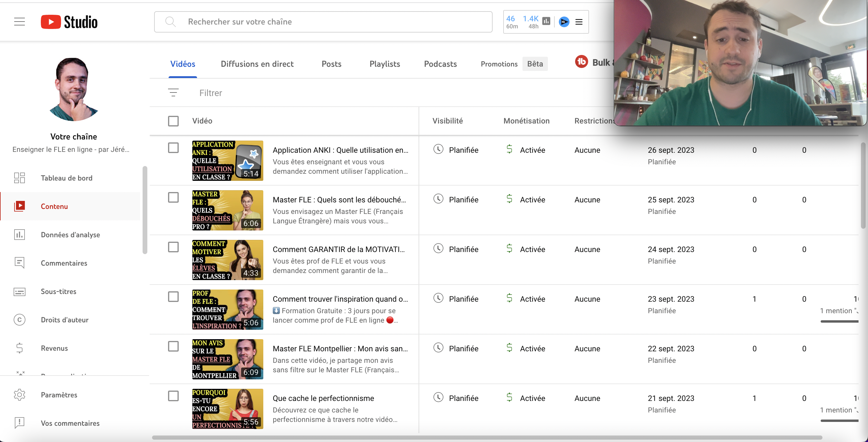Viewport: 868px width, 442px height.
Task: Select the Application ANKI video checkbox
Action: click(x=173, y=148)
